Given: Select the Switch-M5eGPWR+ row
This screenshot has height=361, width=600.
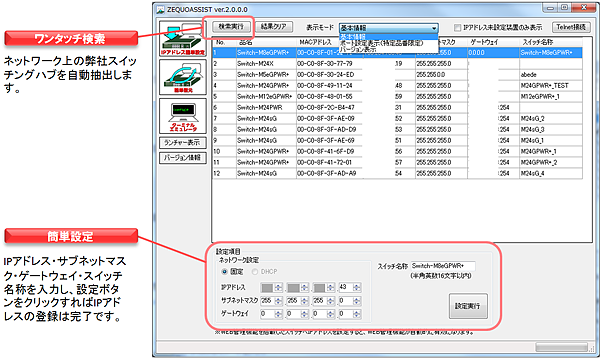Looking at the screenshot, I should [398, 74].
